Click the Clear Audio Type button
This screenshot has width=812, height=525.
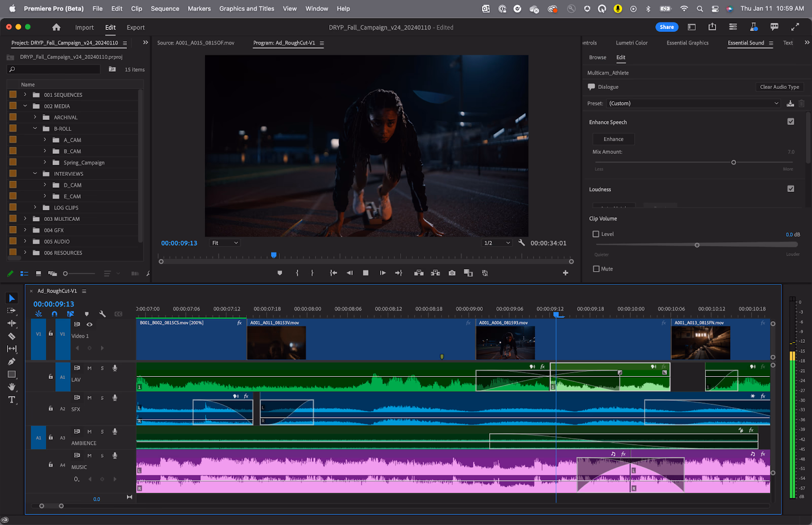coord(780,87)
